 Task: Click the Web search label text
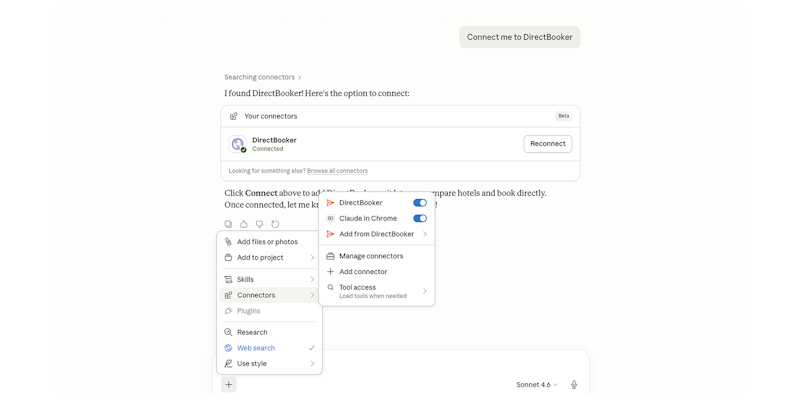coord(256,348)
